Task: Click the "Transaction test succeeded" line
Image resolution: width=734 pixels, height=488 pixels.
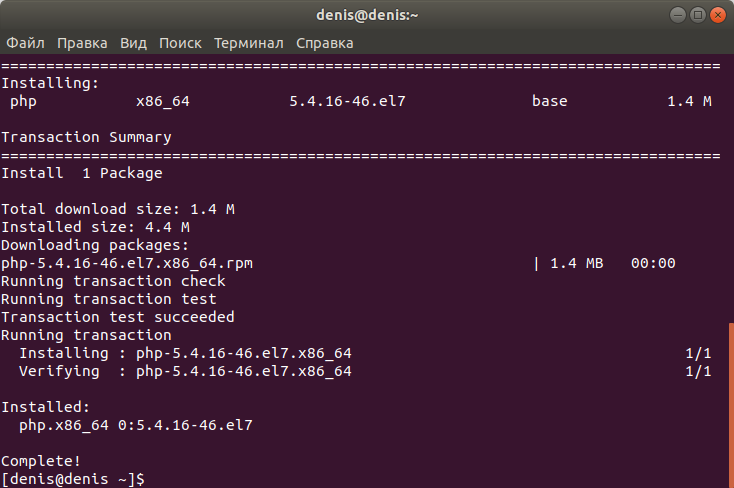Action: click(118, 317)
